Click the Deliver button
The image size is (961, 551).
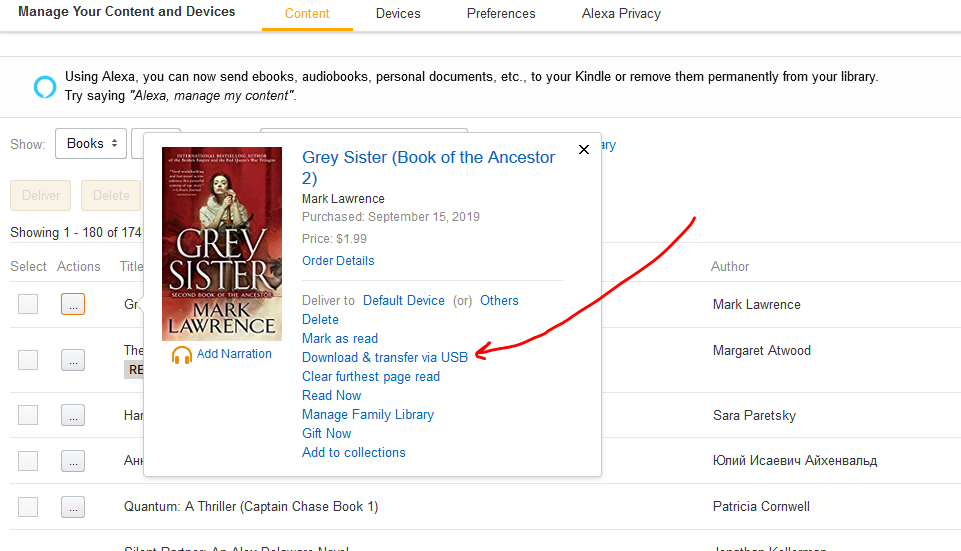pos(40,196)
